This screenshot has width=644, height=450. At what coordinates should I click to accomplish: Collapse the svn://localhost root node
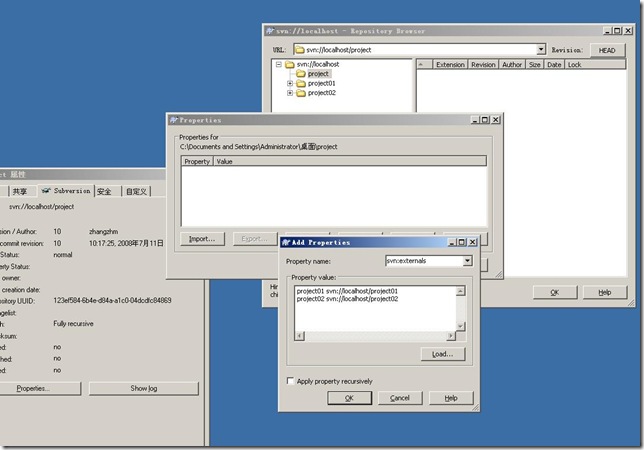[279, 64]
